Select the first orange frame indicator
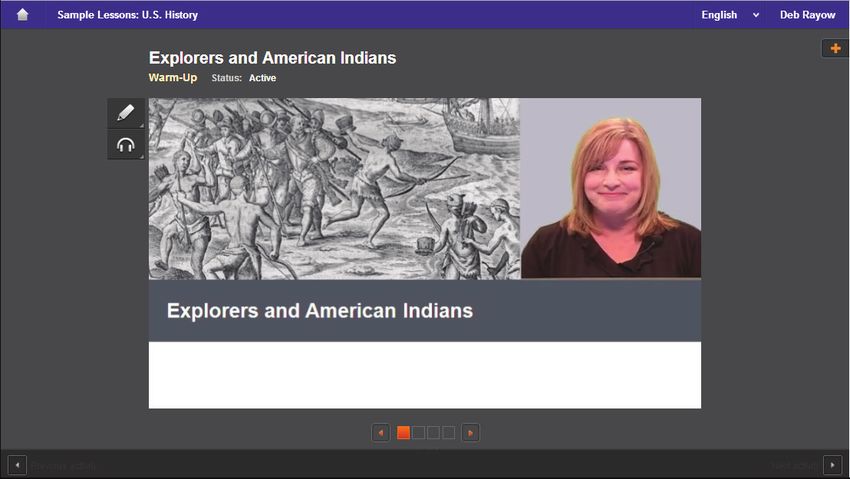 (403, 432)
